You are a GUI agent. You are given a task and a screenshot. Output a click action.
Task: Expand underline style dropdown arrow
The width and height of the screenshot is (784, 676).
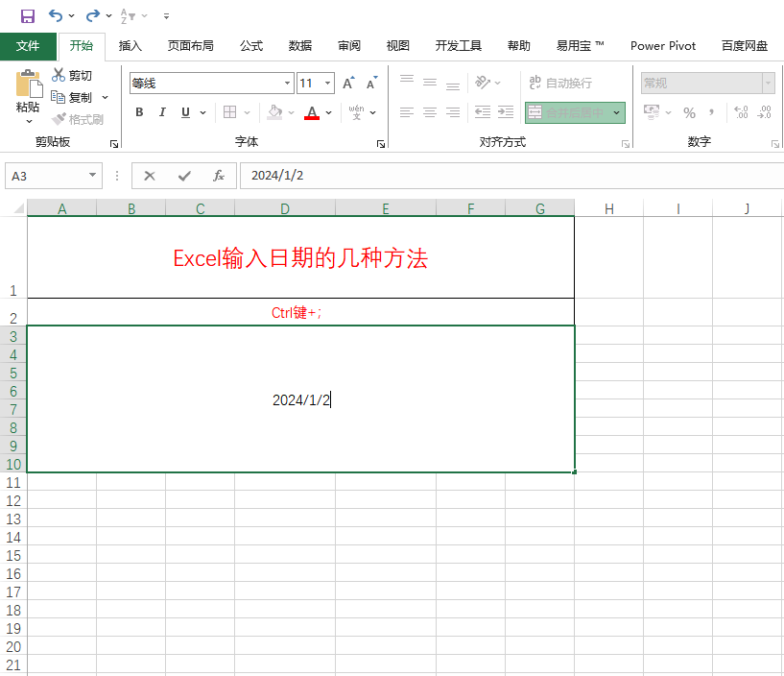203,113
